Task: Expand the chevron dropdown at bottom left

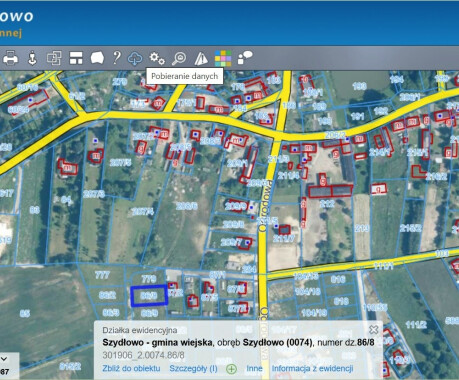Action: tap(4, 359)
